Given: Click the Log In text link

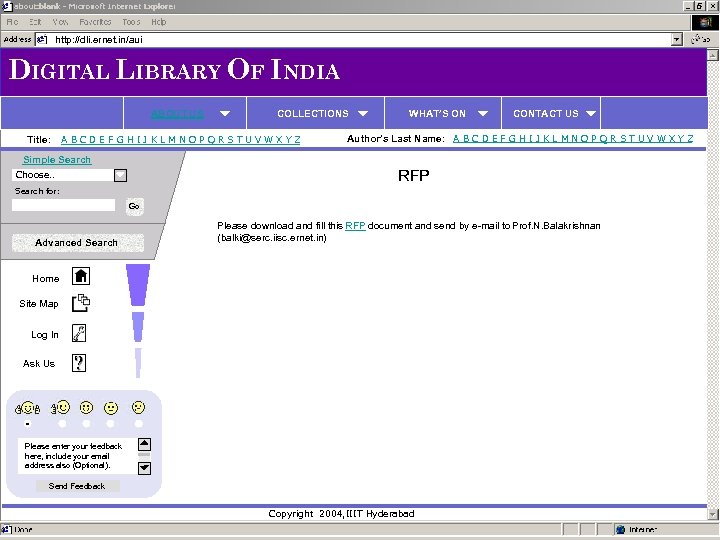Looking at the screenshot, I should [x=45, y=335].
